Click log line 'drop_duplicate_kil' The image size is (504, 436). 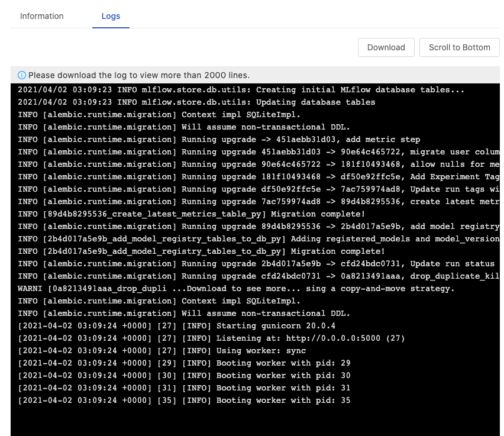pyautogui.click(x=259, y=276)
